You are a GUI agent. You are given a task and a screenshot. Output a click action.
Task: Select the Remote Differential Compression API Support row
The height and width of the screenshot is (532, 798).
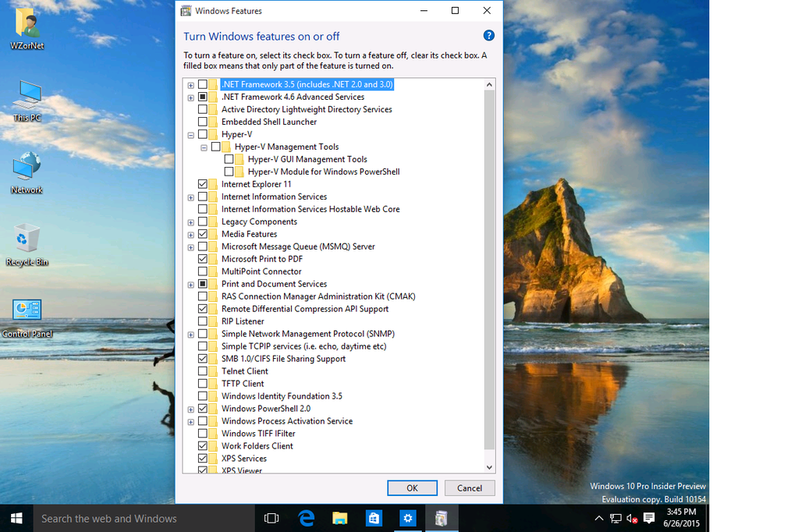[305, 309]
